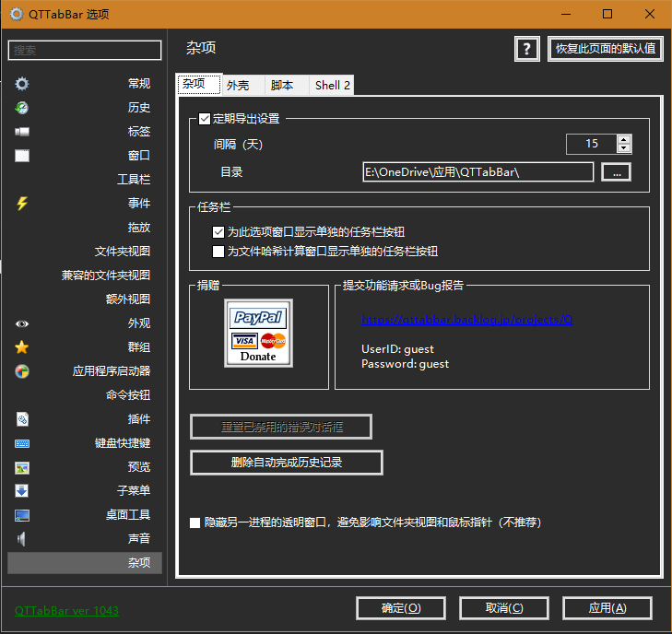
Task: Select the lightning bolt 事件 icon
Action: click(x=22, y=204)
